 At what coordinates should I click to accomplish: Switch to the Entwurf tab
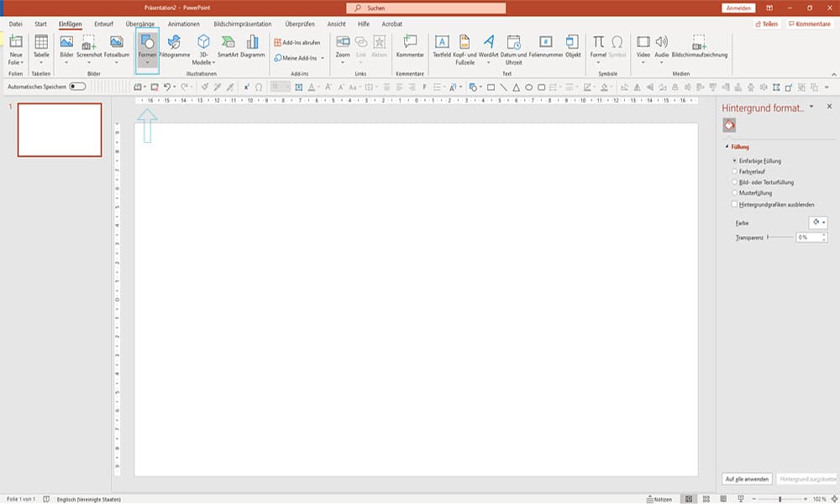click(104, 24)
